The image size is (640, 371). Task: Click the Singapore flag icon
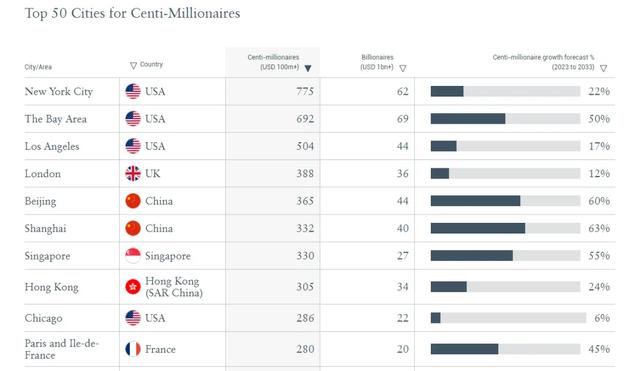tap(133, 255)
